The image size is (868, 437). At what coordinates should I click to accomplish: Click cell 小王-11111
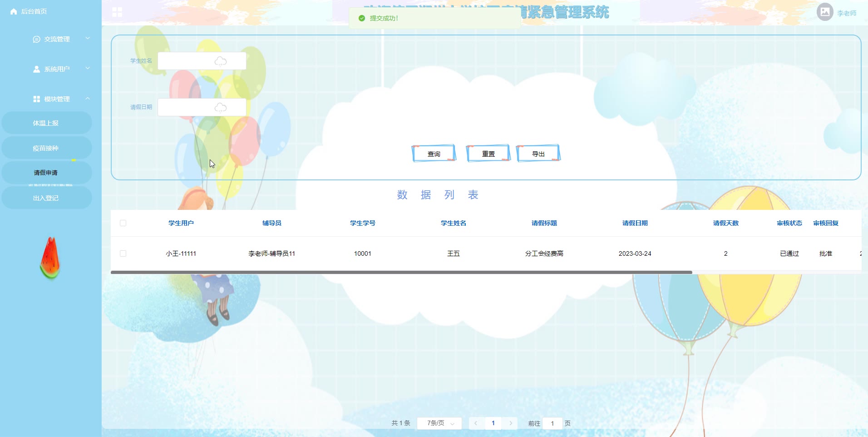pyautogui.click(x=181, y=253)
